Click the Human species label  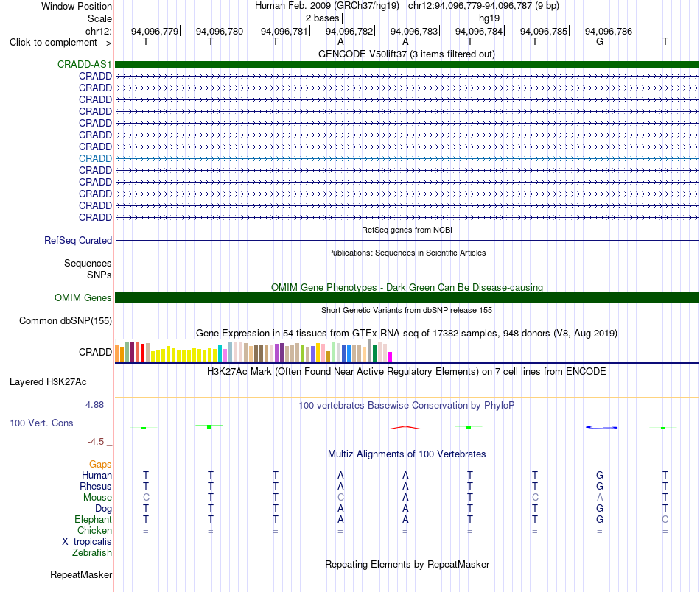tap(97, 476)
